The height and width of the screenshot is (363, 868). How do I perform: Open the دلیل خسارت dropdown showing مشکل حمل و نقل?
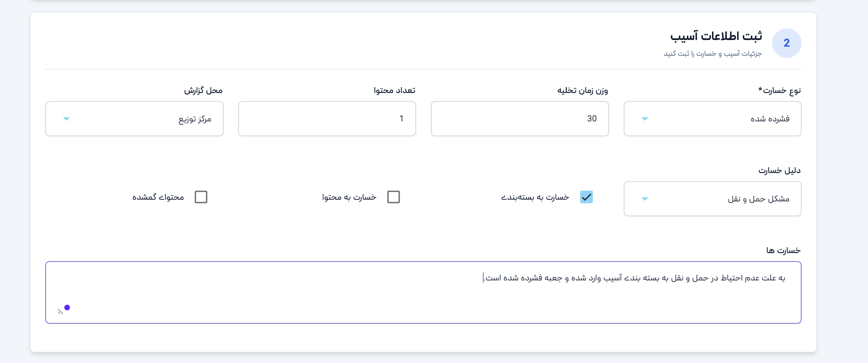point(712,199)
